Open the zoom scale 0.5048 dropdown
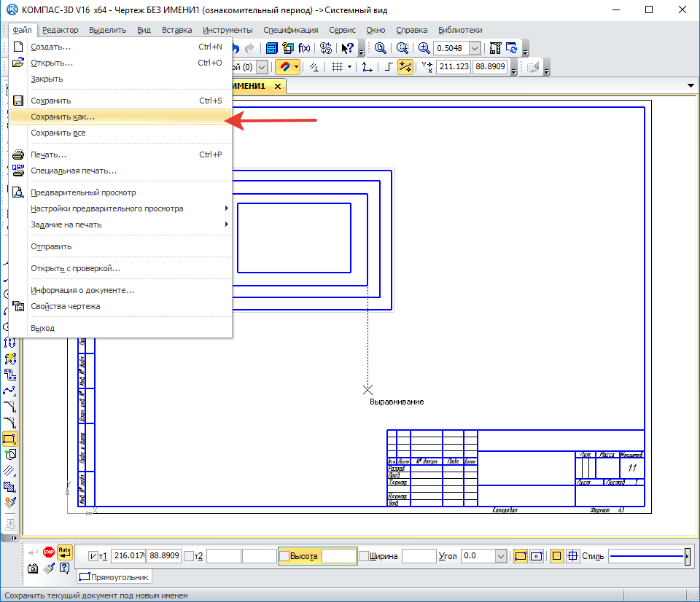This screenshot has width=700, height=602. (475, 48)
